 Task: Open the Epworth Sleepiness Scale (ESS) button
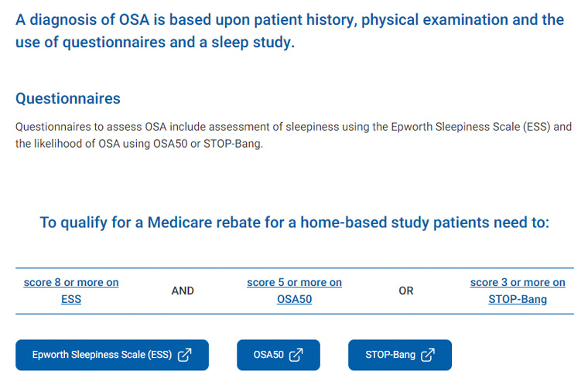[x=112, y=356]
